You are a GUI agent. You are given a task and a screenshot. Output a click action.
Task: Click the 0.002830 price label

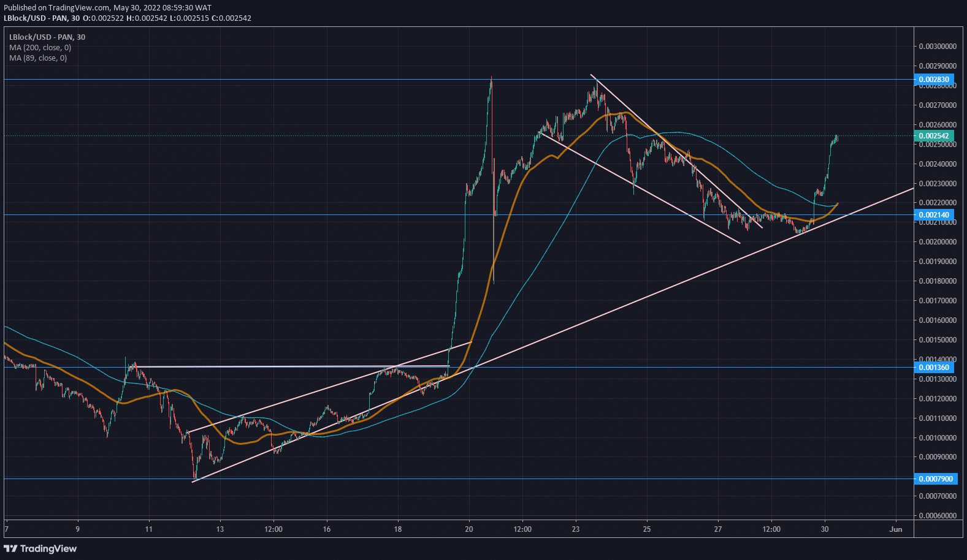933,80
